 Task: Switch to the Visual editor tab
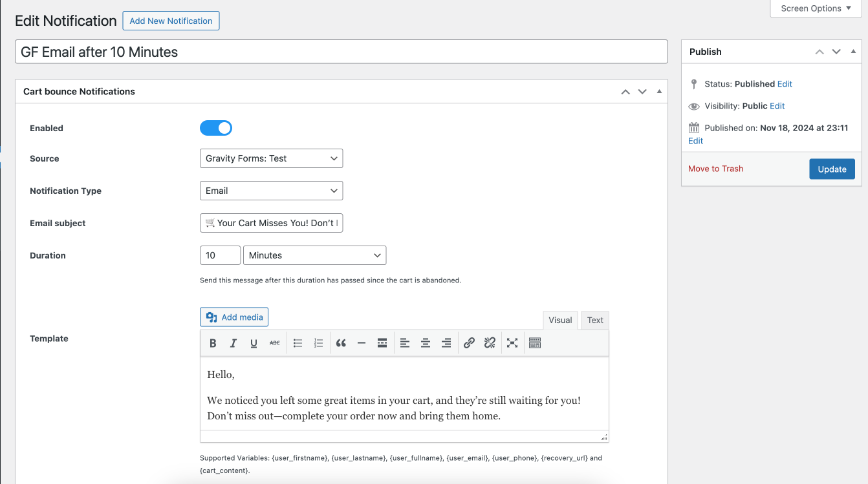(560, 320)
